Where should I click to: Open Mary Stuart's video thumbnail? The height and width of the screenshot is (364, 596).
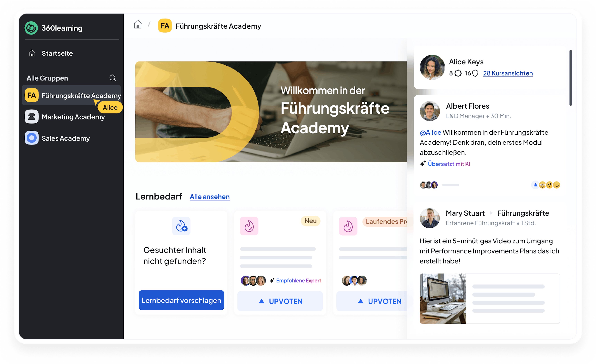pos(443,299)
